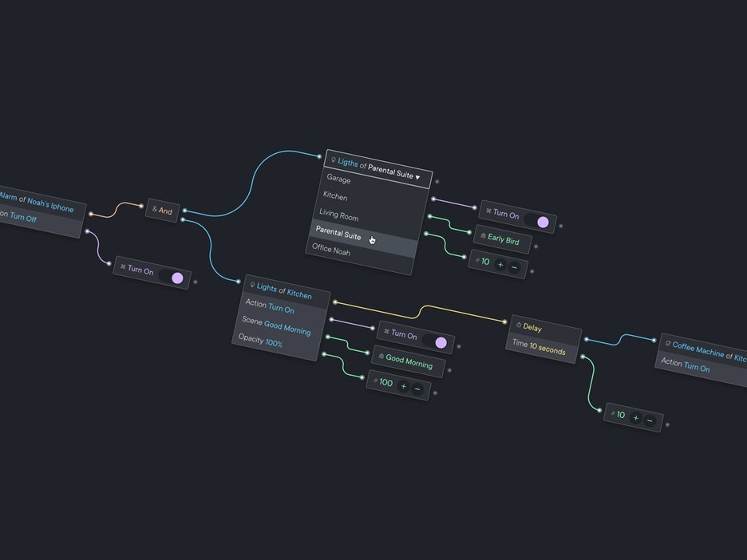The image size is (747, 560).
Task: Click the 100 number value field
Action: (386, 382)
